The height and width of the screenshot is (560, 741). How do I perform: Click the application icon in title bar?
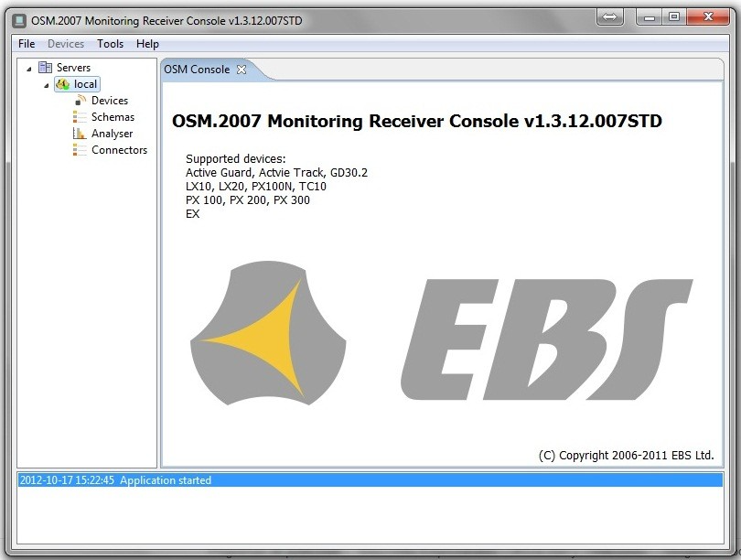(19, 20)
